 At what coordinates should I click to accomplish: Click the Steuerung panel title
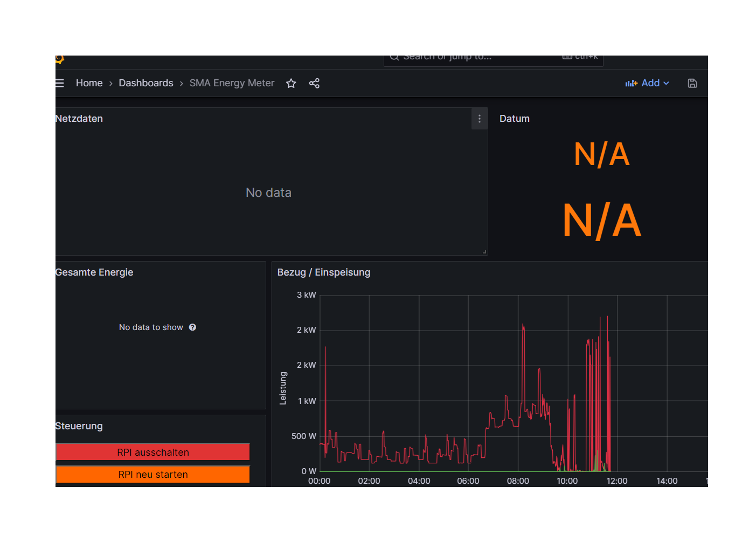click(79, 426)
